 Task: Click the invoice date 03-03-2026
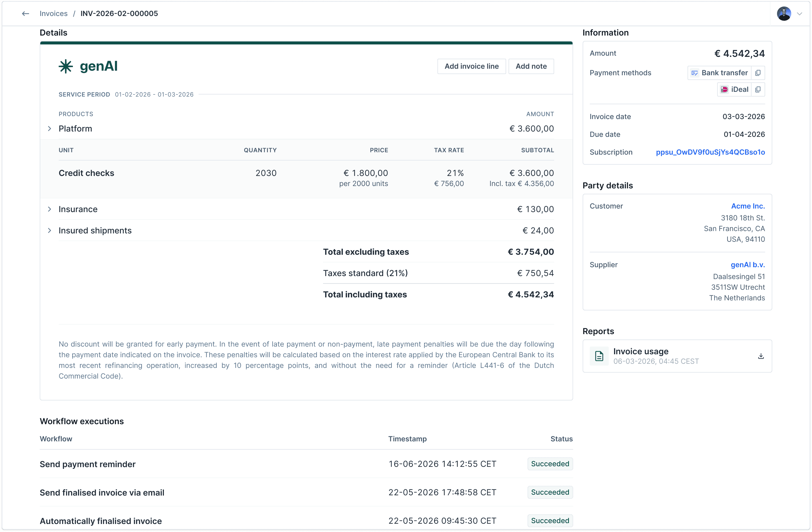click(744, 117)
